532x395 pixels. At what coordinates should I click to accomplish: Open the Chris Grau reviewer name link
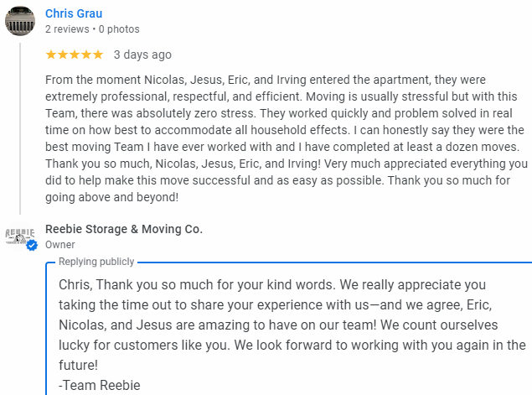click(74, 13)
